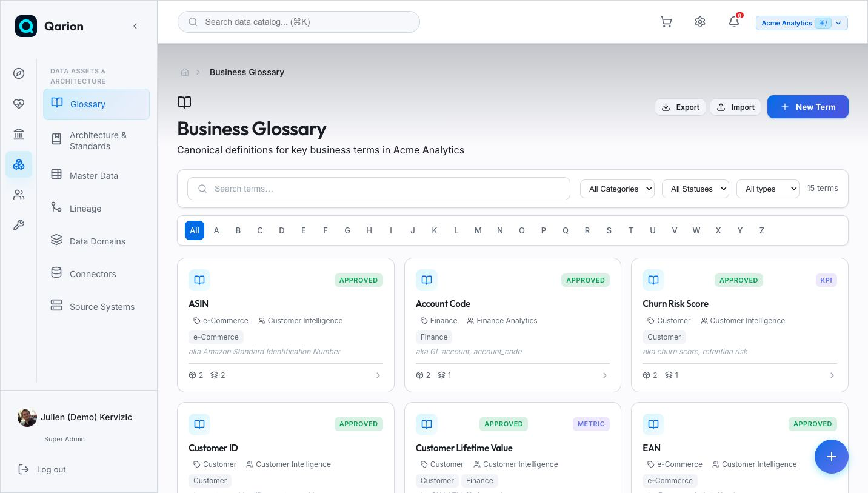Filter terms by letter A
Image resolution: width=868 pixels, height=493 pixels.
[216, 230]
